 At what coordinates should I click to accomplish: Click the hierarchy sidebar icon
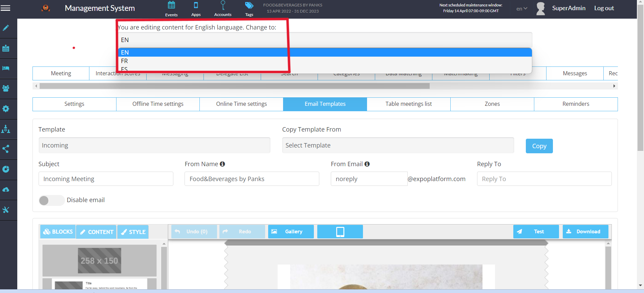click(x=6, y=129)
